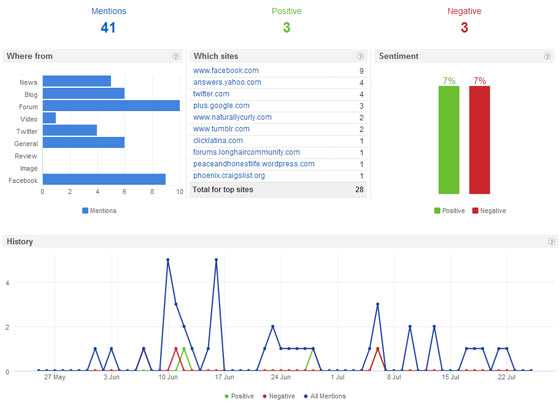Toggle All Mentions series in History legend
This screenshot has height=407, width=560.
click(x=325, y=396)
